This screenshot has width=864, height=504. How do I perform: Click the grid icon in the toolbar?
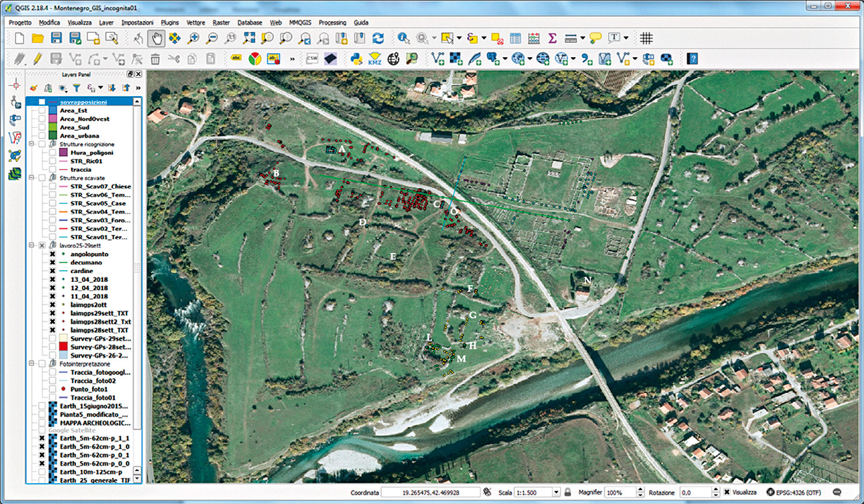[646, 38]
